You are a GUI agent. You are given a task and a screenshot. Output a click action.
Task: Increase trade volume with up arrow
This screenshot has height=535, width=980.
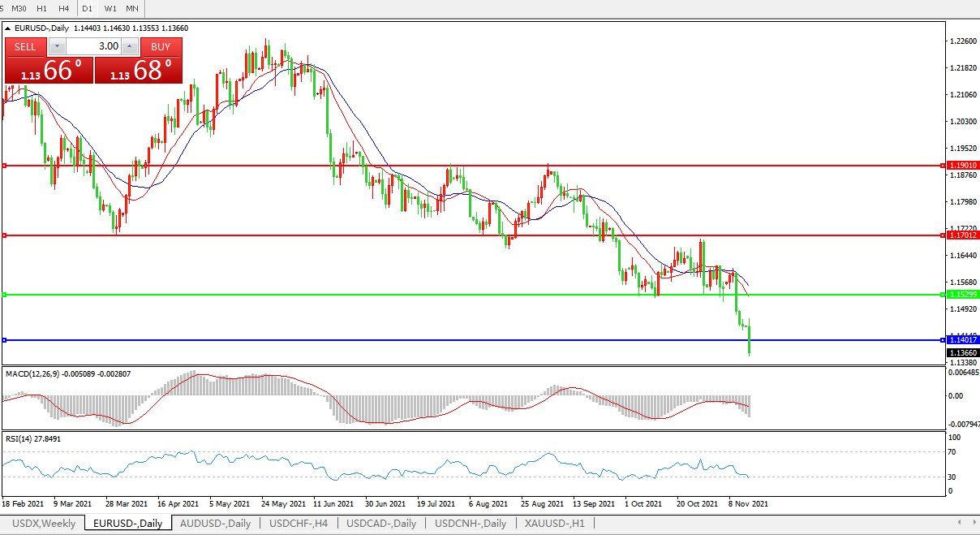(x=129, y=46)
